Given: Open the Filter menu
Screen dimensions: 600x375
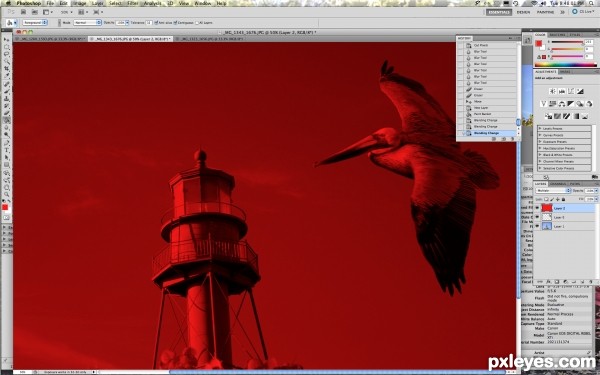Looking at the screenshot, I should (132, 3).
